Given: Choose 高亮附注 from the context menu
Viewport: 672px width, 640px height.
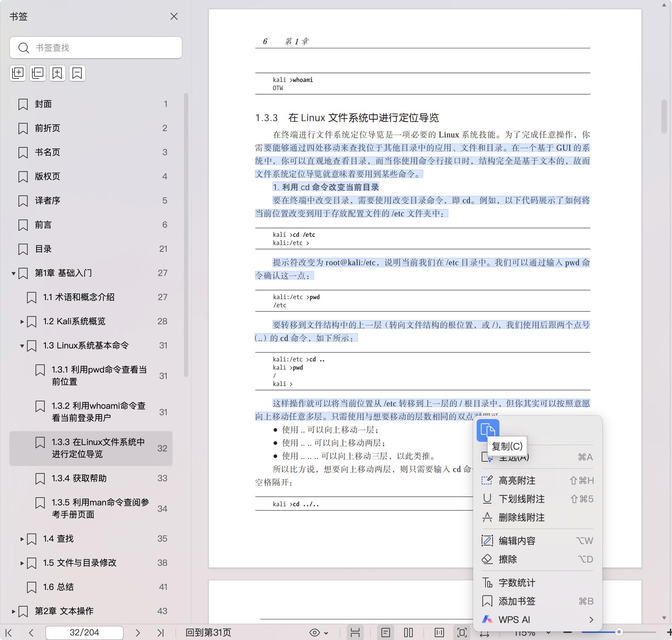Looking at the screenshot, I should [517, 481].
